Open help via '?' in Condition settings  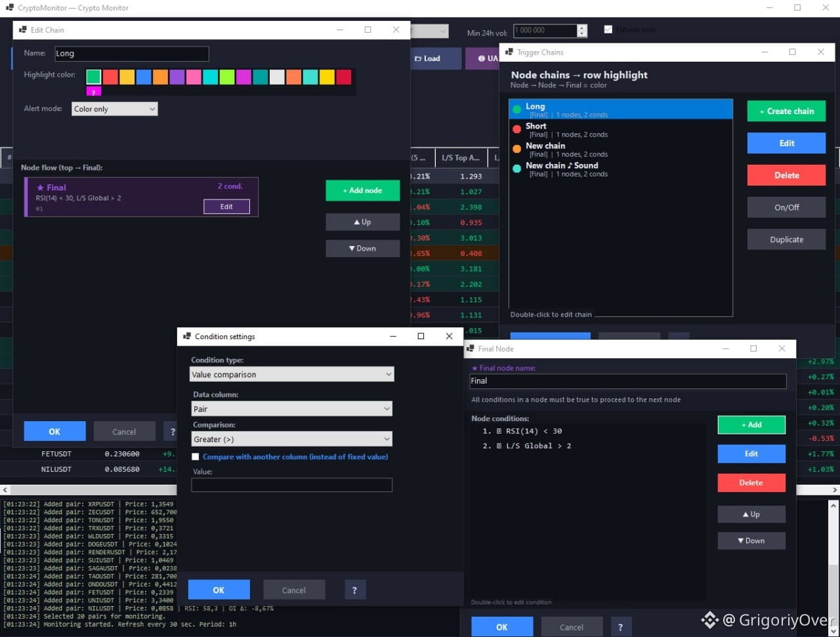point(354,590)
